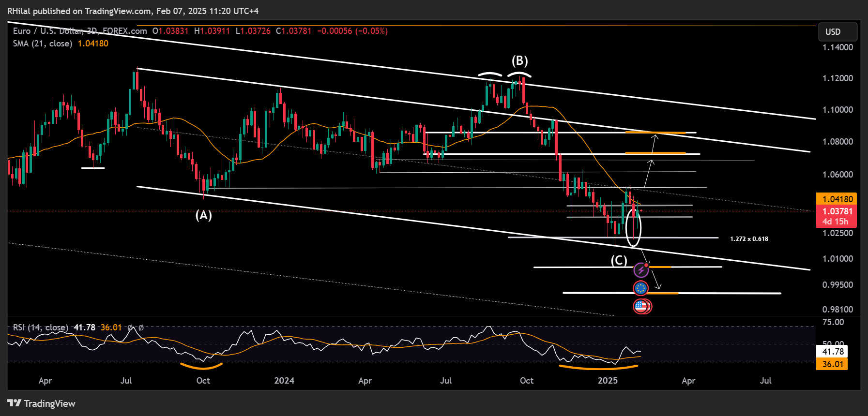Screen dimensions: 868x416
Task: Click the 1.10000 price axis tick
Action: (838, 110)
